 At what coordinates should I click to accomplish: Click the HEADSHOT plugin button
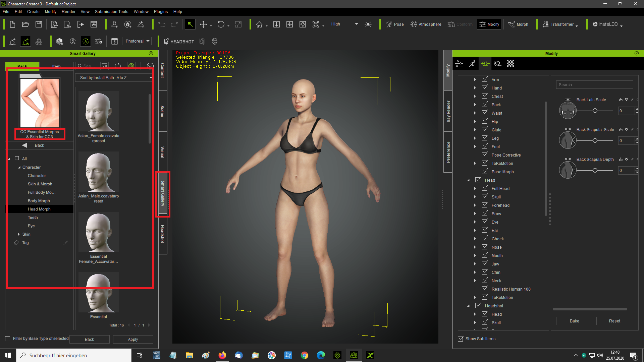(x=178, y=42)
